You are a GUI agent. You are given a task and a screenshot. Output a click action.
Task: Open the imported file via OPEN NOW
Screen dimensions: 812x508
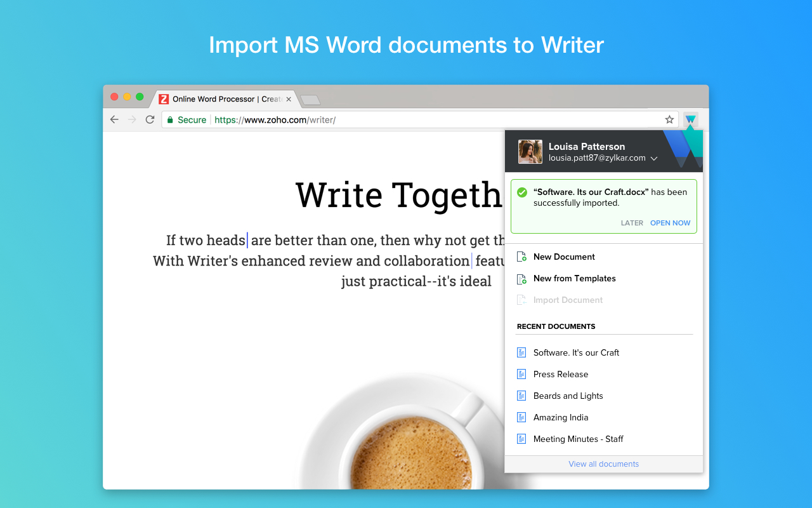coord(670,223)
